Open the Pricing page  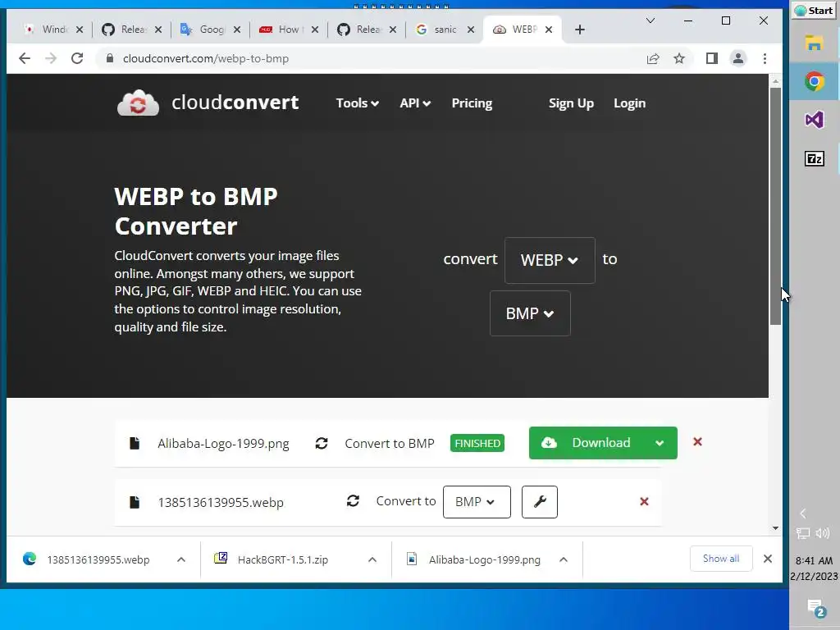tap(472, 103)
